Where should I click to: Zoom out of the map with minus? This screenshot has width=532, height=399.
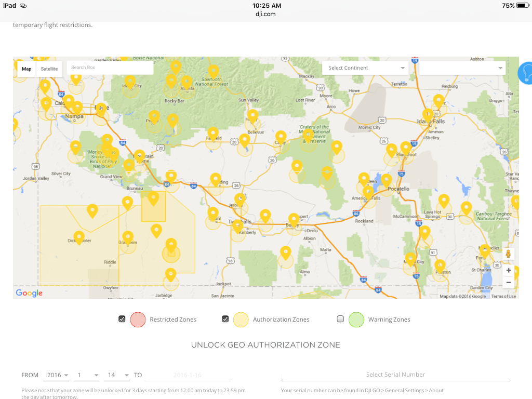pyautogui.click(x=508, y=282)
